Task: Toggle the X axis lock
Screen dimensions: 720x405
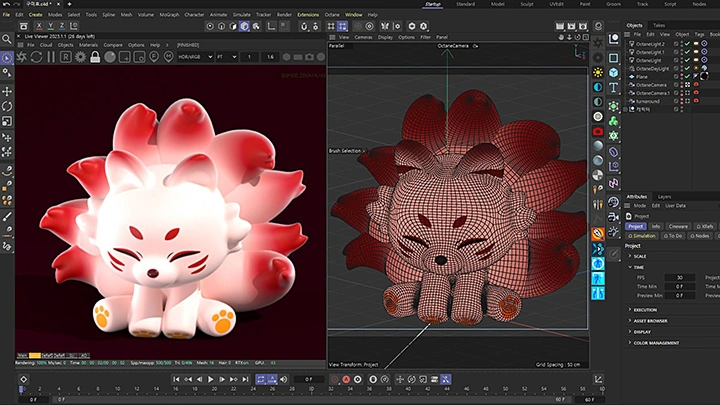Action: click(39, 26)
